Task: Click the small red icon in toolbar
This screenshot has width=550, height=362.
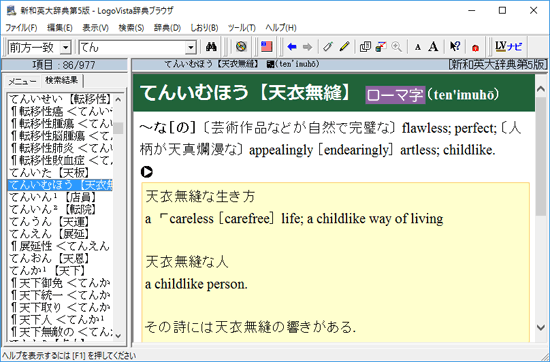Action: (475, 48)
